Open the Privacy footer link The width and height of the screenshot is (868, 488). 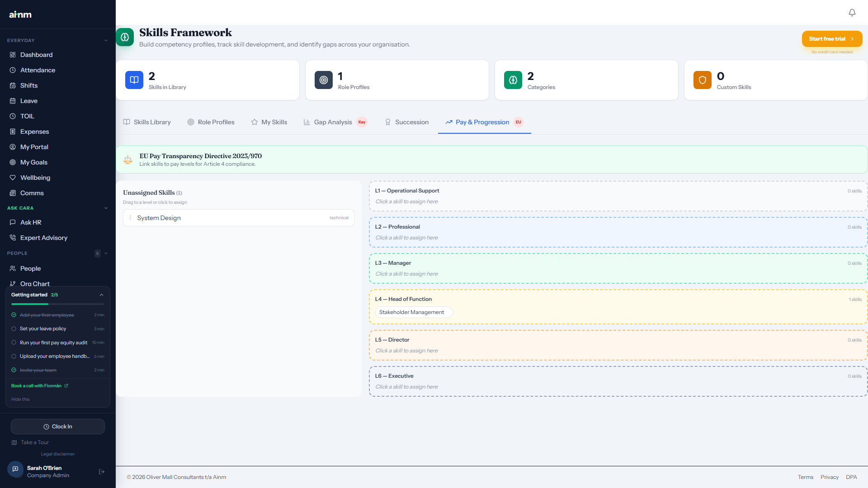(829, 477)
